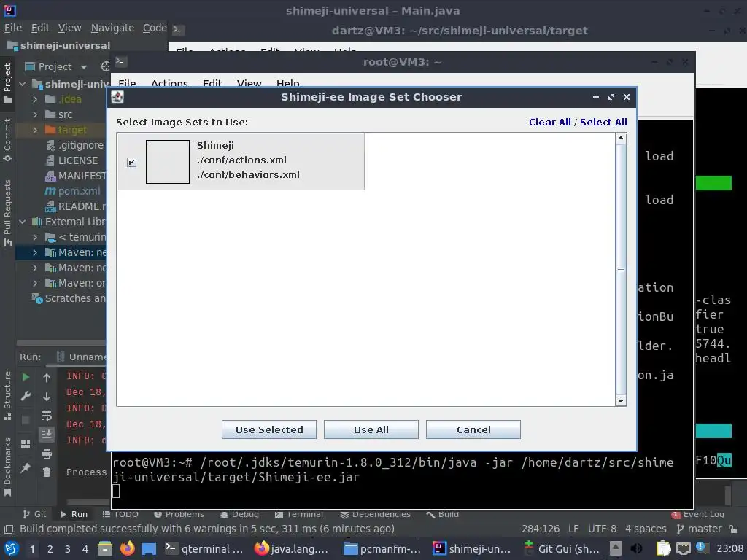Open the Commit side tool tab

(x=7, y=140)
